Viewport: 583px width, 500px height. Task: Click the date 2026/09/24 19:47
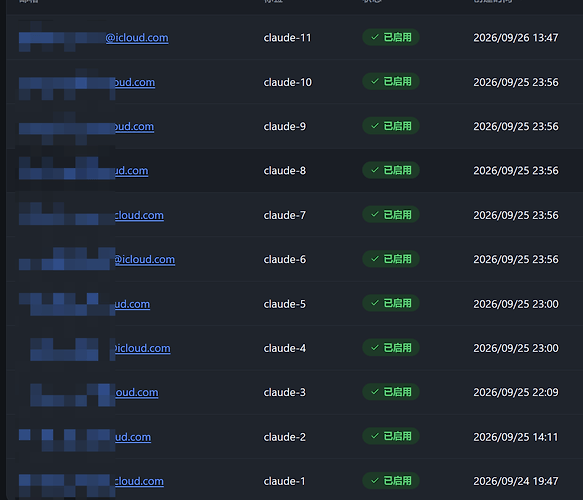coord(516,481)
